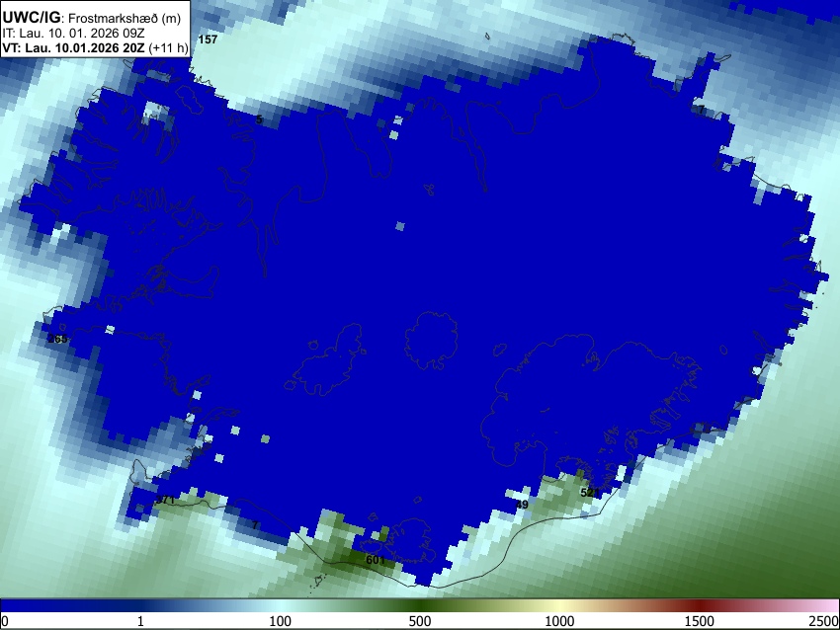Click the 157 value label on map
This screenshot has height=630, width=840.
[208, 39]
